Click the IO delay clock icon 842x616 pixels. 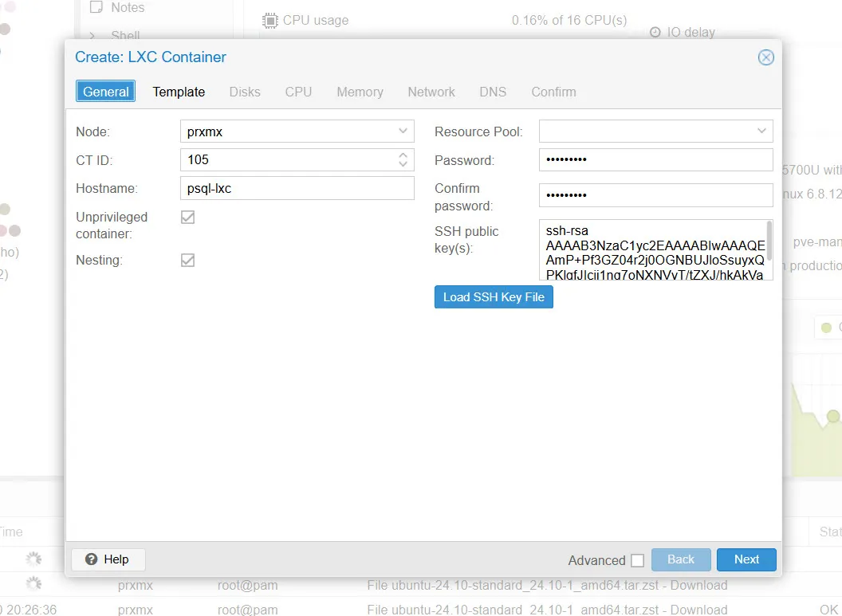pos(655,33)
